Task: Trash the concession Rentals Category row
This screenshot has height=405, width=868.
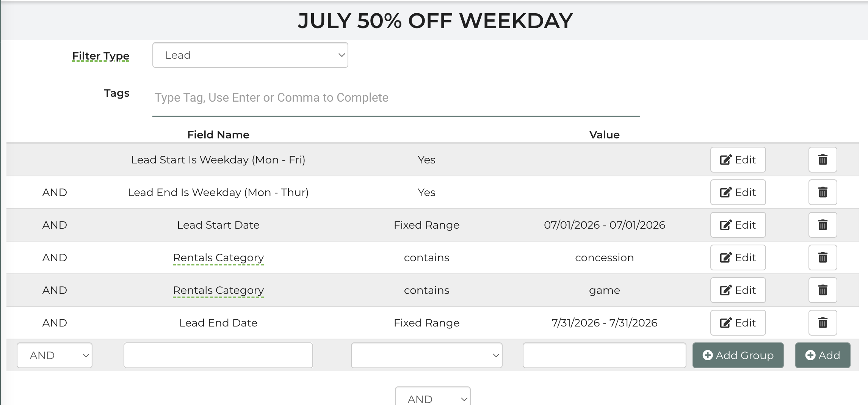Action: (x=823, y=257)
